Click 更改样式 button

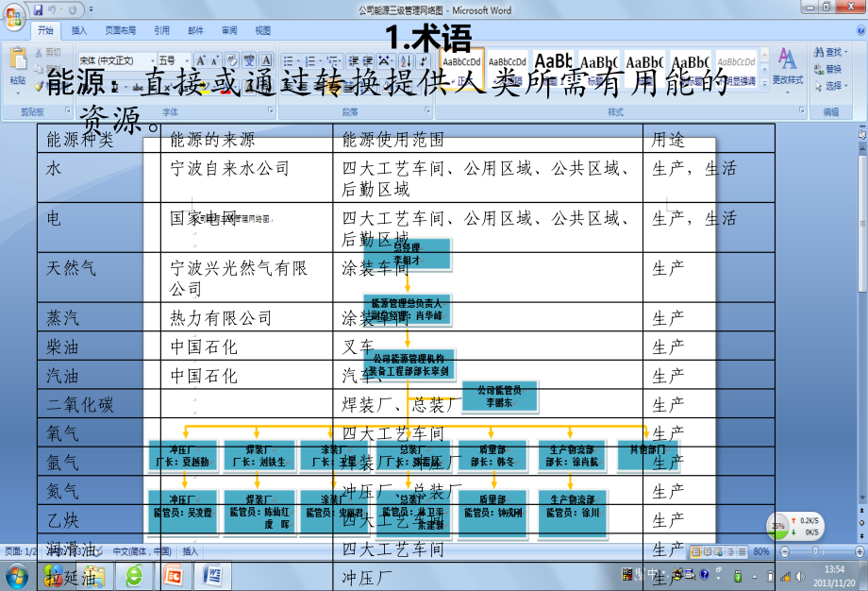(x=787, y=69)
